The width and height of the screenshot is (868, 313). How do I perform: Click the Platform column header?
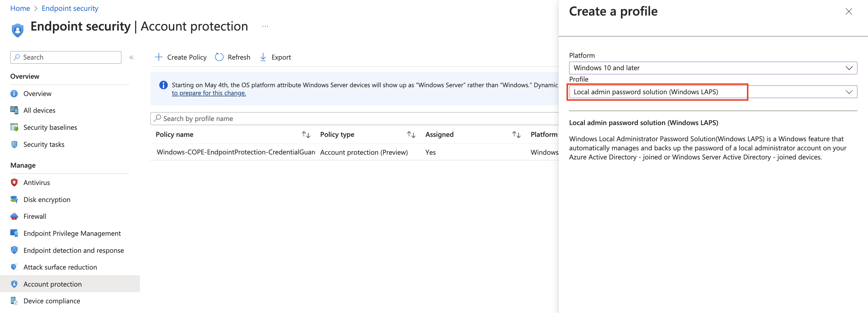coord(544,134)
